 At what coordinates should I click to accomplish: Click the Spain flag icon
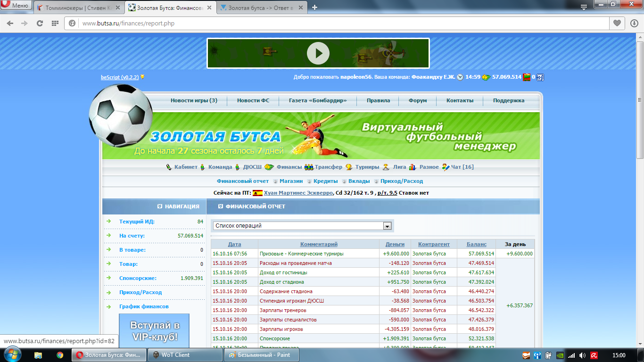(257, 193)
